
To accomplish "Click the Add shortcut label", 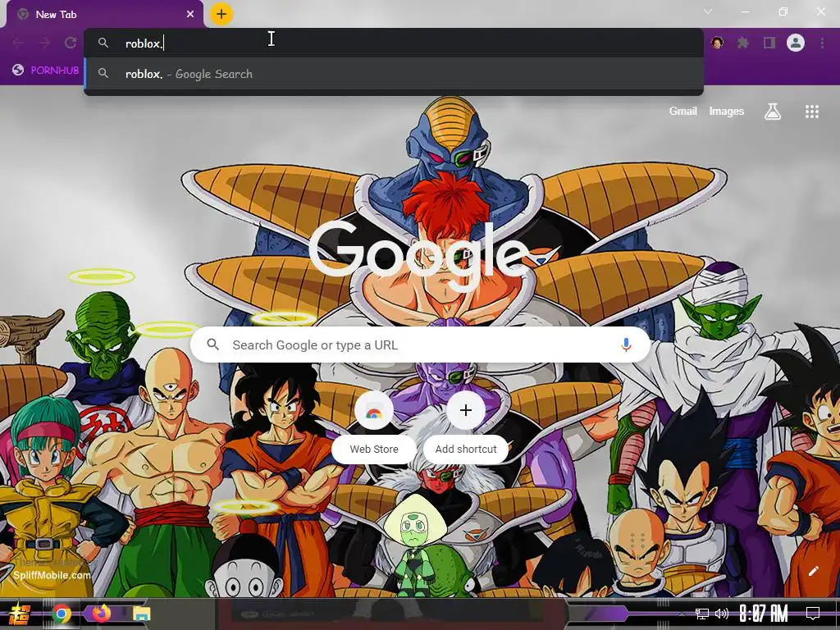I will point(466,449).
